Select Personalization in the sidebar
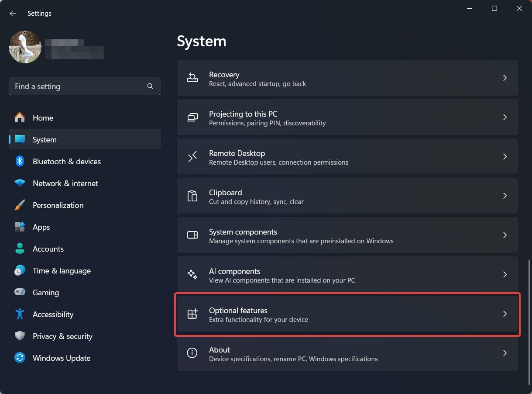The width and height of the screenshot is (532, 394). [58, 205]
